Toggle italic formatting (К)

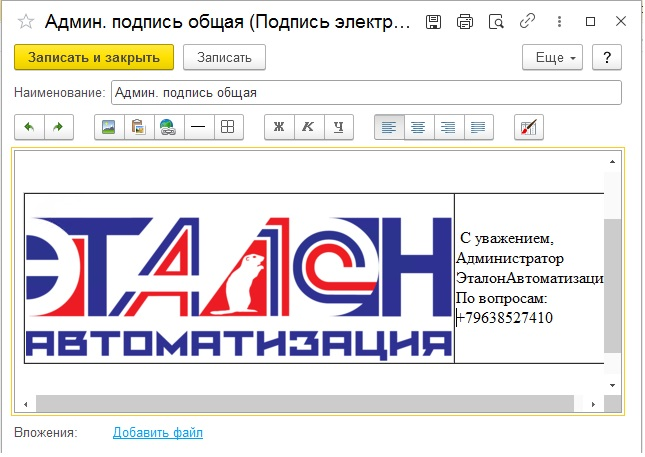click(x=308, y=127)
